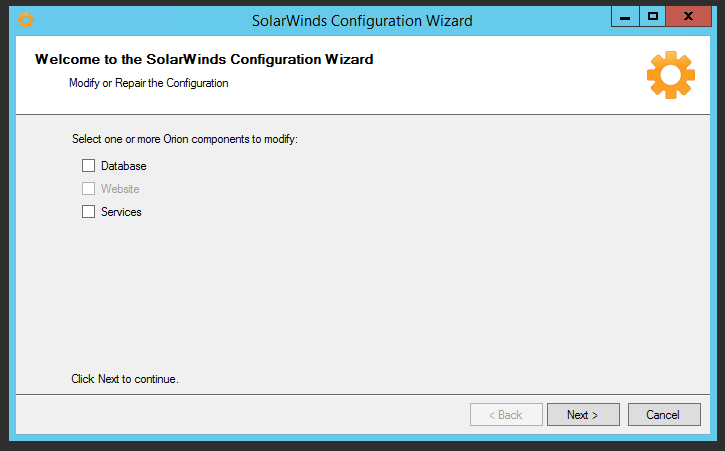Click the window title bar text
This screenshot has width=725, height=451.
[x=362, y=20]
